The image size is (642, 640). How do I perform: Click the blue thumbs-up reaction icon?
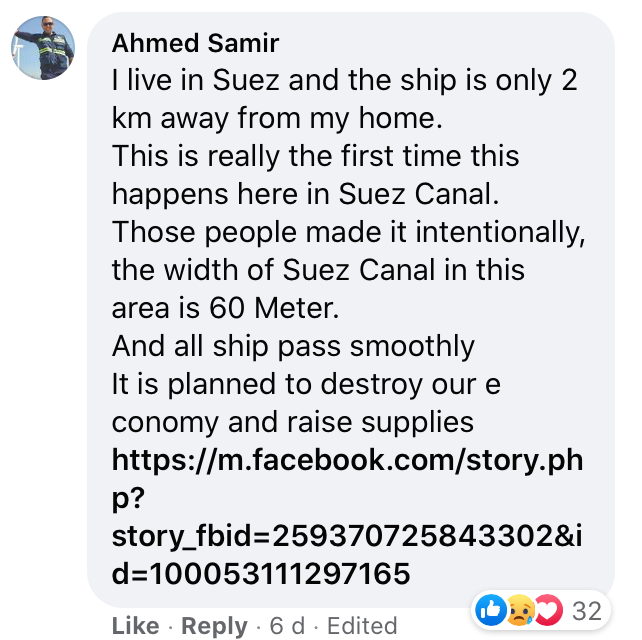point(491,610)
